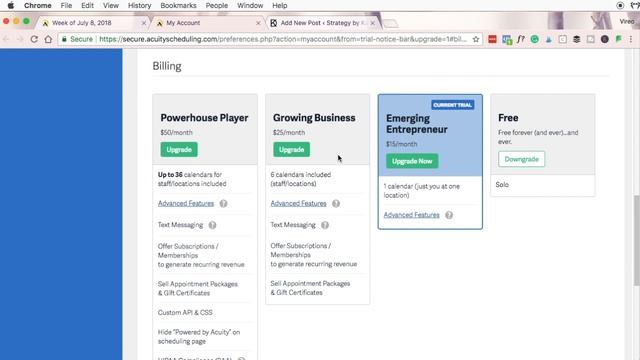Open a new tab
The image size is (640, 360).
391,24
